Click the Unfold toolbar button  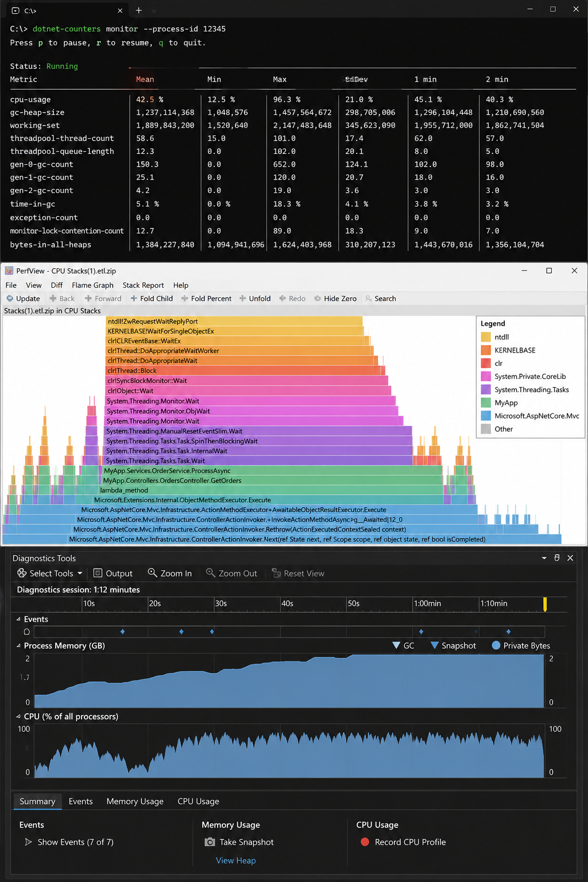click(255, 299)
